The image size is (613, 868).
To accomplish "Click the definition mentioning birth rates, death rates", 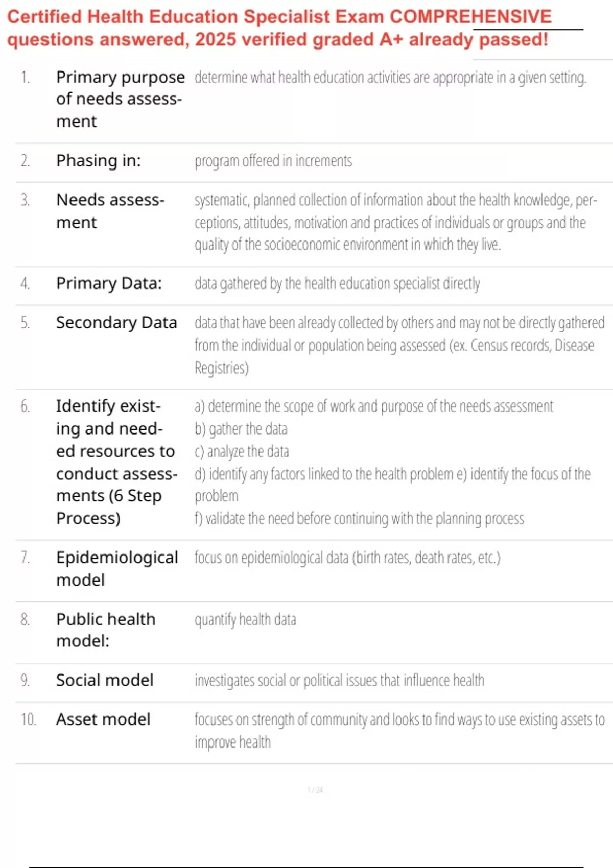I will (347, 558).
